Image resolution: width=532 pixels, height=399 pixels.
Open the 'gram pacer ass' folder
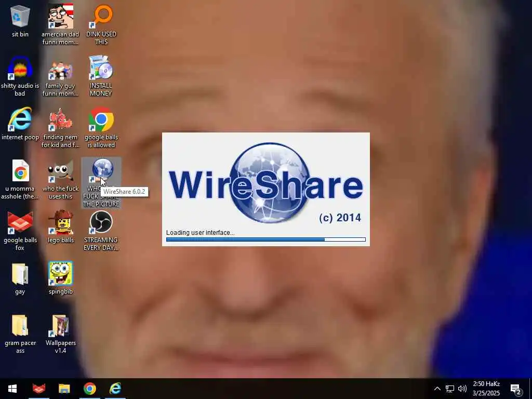pos(20,334)
